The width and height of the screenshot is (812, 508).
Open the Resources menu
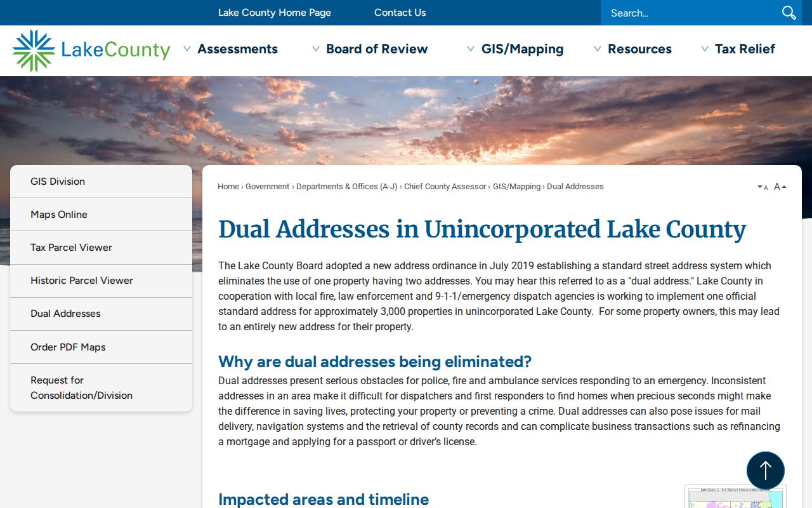tap(639, 49)
